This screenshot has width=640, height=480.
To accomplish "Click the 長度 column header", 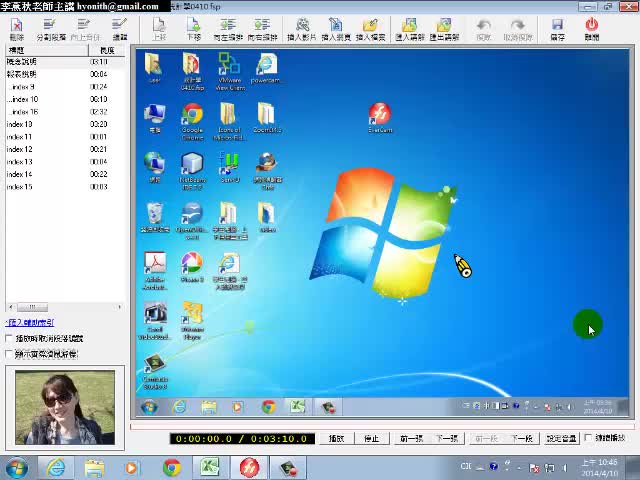I will [107, 50].
